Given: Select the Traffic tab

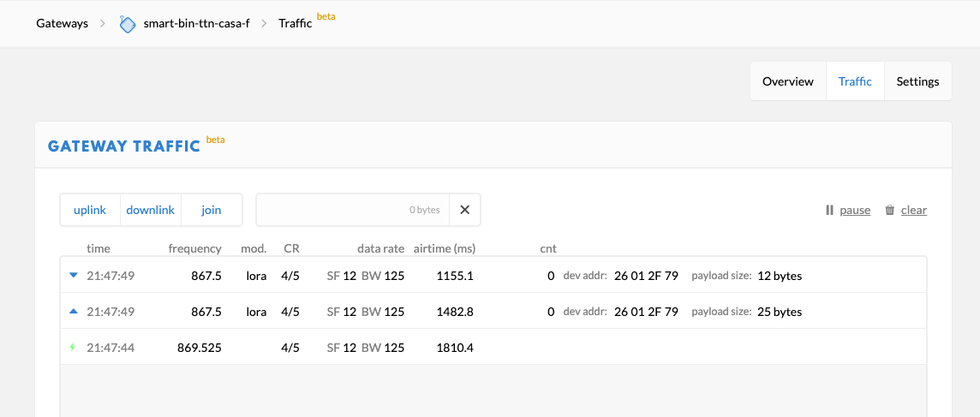Looking at the screenshot, I should click(855, 81).
